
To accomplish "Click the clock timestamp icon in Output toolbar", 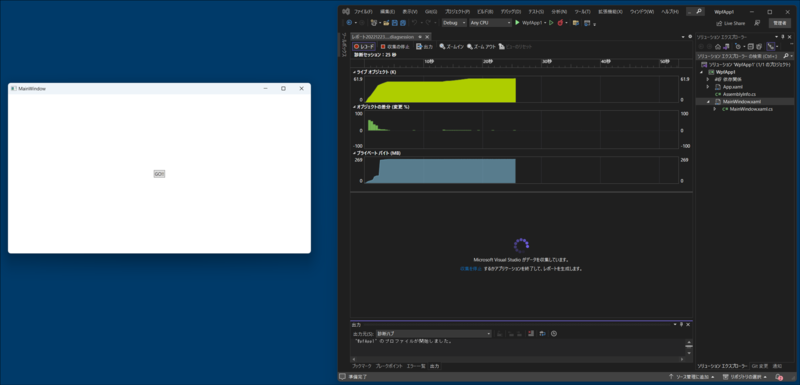I will pos(554,333).
